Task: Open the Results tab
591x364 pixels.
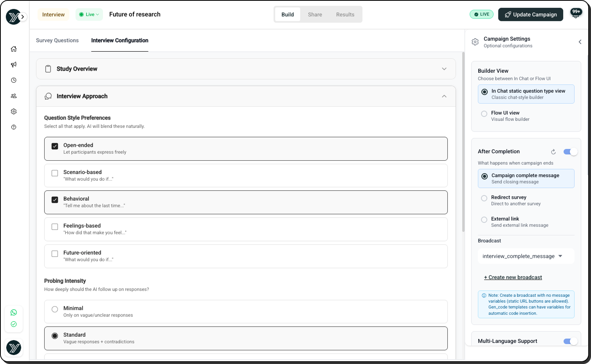Action: [x=345, y=14]
